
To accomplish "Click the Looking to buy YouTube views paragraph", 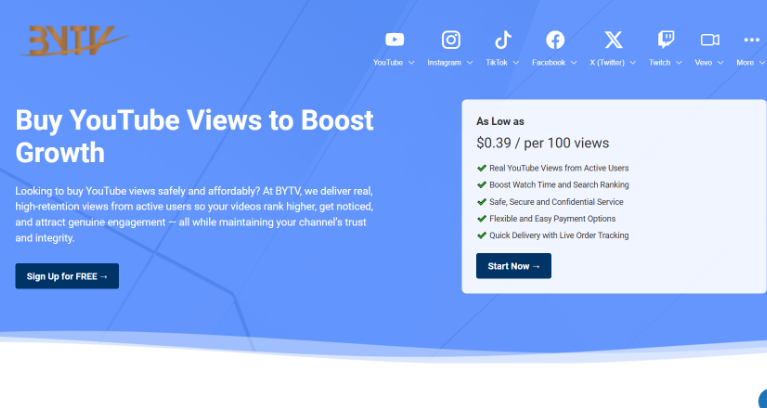I will 194,214.
